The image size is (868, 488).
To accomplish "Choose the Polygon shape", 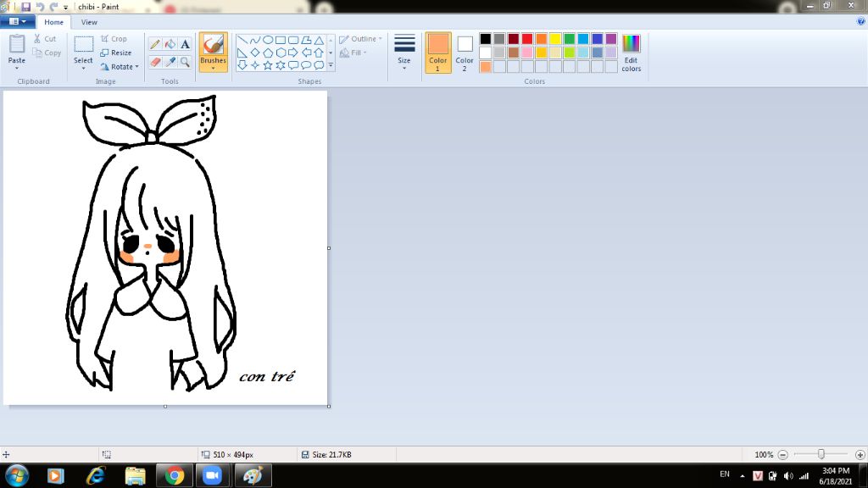I will (305, 41).
